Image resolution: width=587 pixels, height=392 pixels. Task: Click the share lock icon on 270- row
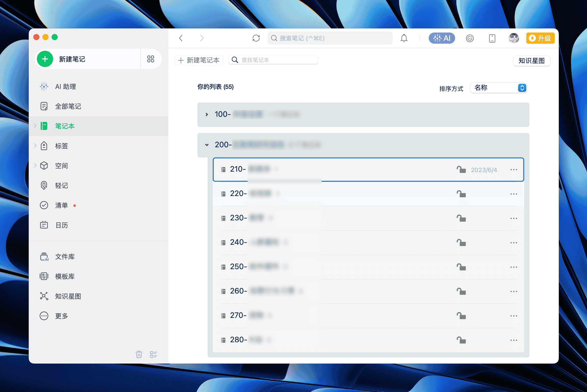pos(461,316)
